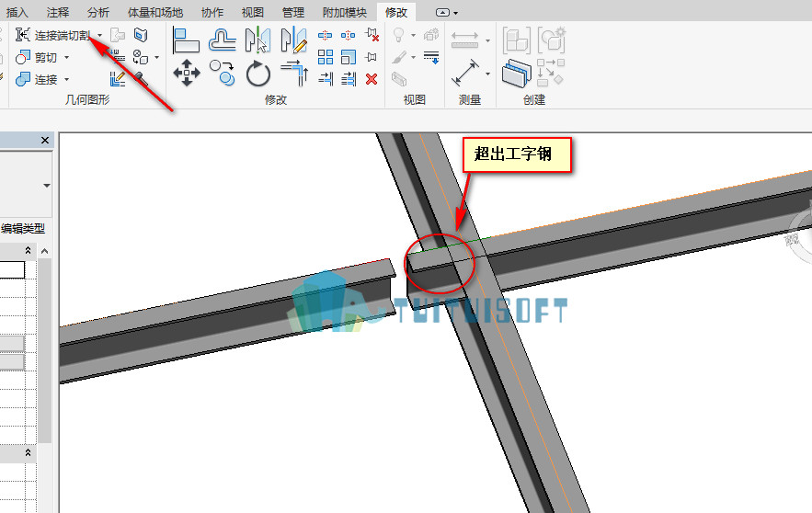Click the Beam/Column Joins icon
The width and height of the screenshot is (812, 513).
click(118, 56)
